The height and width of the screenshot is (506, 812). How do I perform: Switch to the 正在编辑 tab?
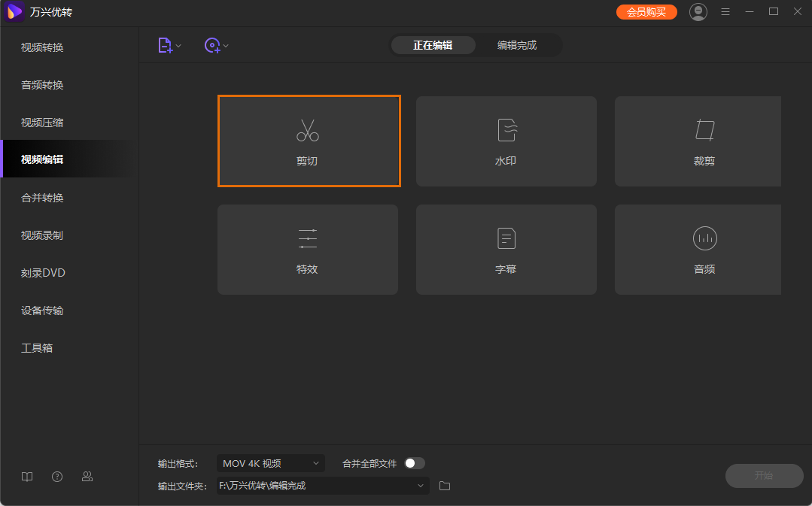pyautogui.click(x=433, y=45)
